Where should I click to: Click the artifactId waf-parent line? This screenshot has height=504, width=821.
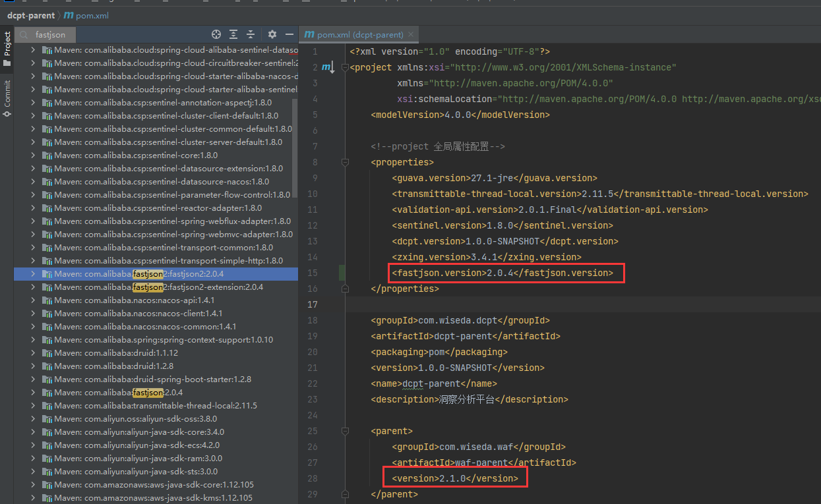point(484,462)
